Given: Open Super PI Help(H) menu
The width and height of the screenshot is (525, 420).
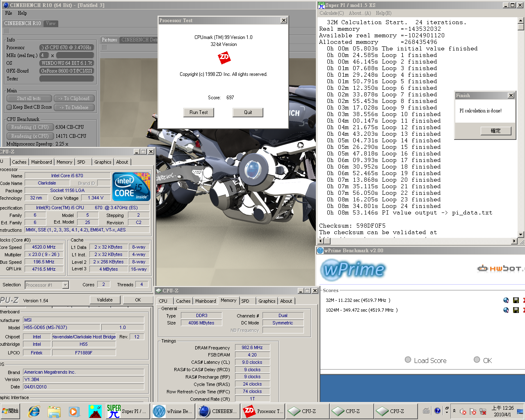Looking at the screenshot, I should point(383,13).
